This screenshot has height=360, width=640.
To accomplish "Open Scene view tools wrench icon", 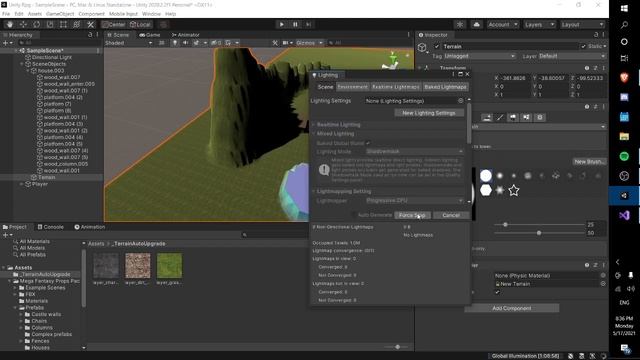I will 275,43.
